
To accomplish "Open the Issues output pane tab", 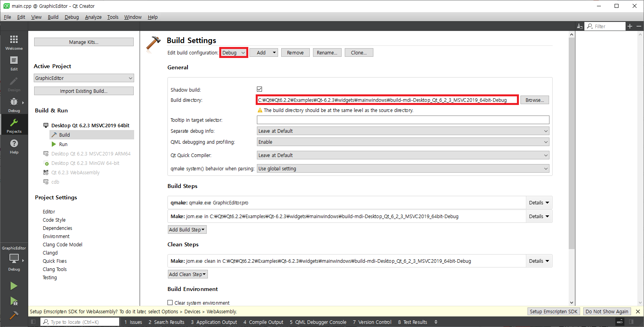I will point(133,322).
